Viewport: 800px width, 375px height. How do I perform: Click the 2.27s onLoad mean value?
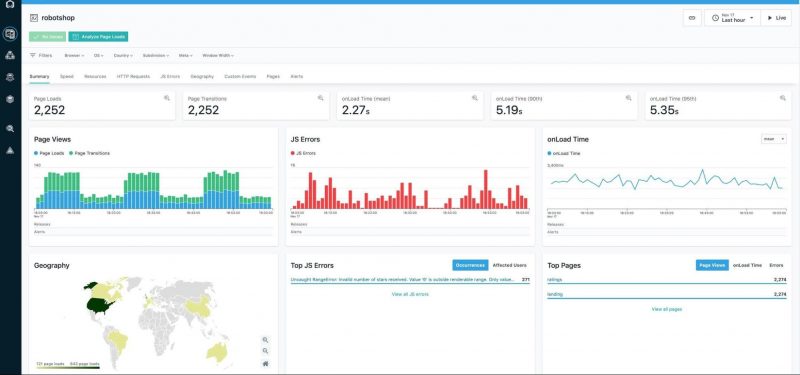tap(356, 110)
